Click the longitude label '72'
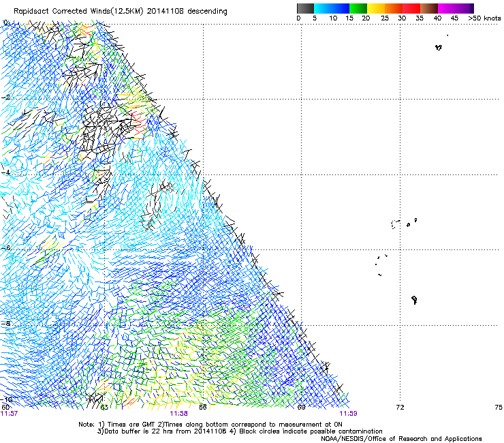 (400, 408)
